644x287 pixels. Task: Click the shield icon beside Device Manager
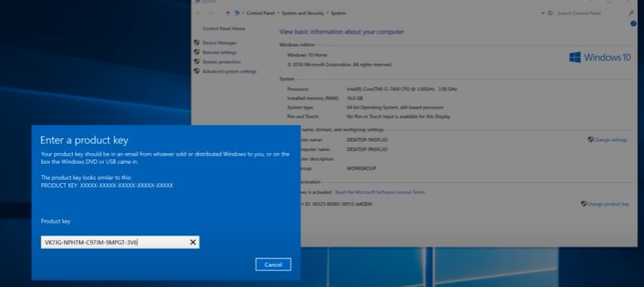click(x=196, y=42)
